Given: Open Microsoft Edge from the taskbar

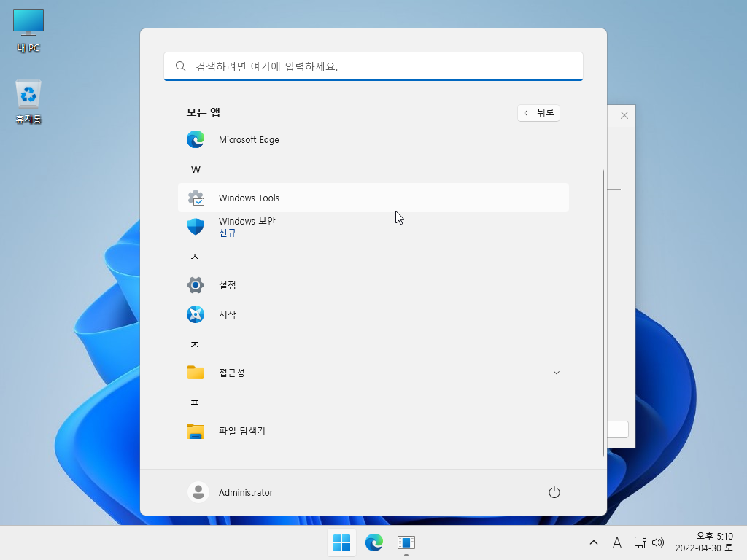Looking at the screenshot, I should pyautogui.click(x=374, y=542).
